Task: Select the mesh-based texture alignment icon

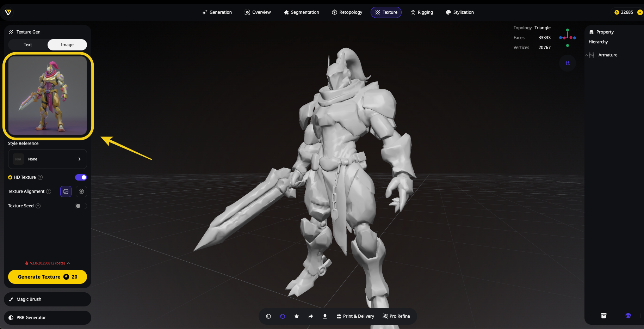Action: pyautogui.click(x=81, y=191)
